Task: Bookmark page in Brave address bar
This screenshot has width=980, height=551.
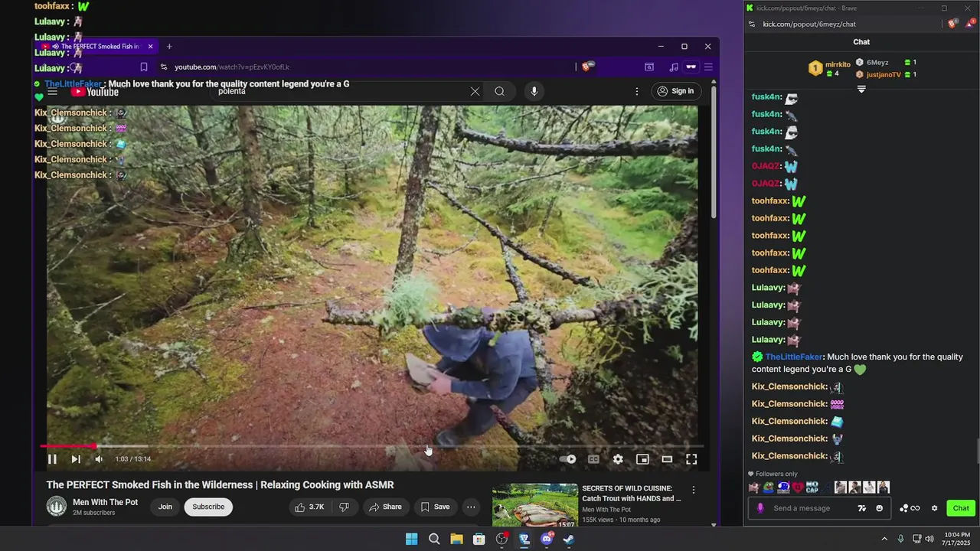Action: click(143, 67)
